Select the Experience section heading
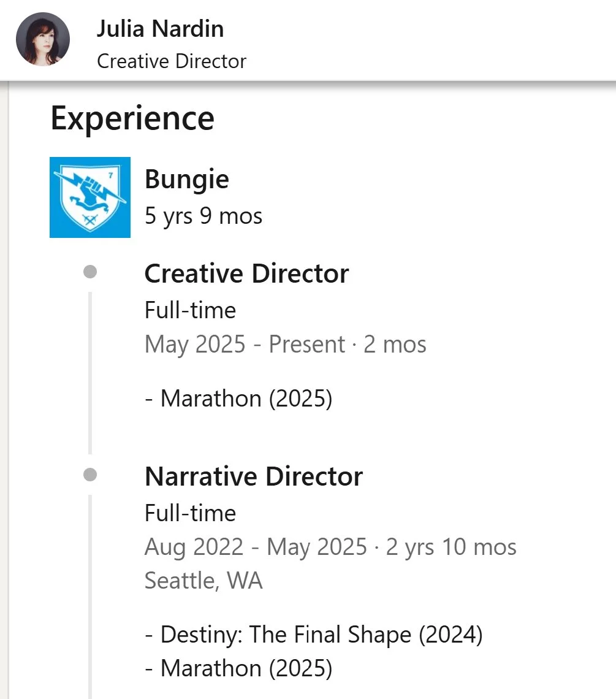Image resolution: width=616 pixels, height=699 pixels. click(132, 118)
